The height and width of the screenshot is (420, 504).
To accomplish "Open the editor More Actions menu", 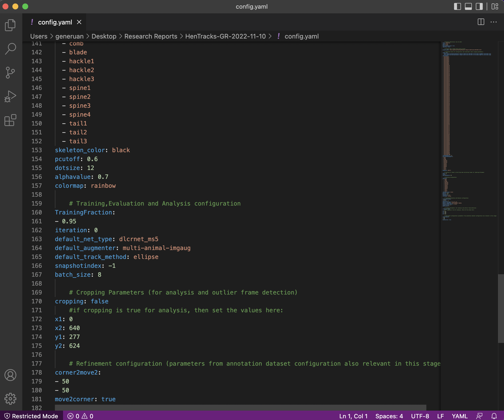I will 494,22.
